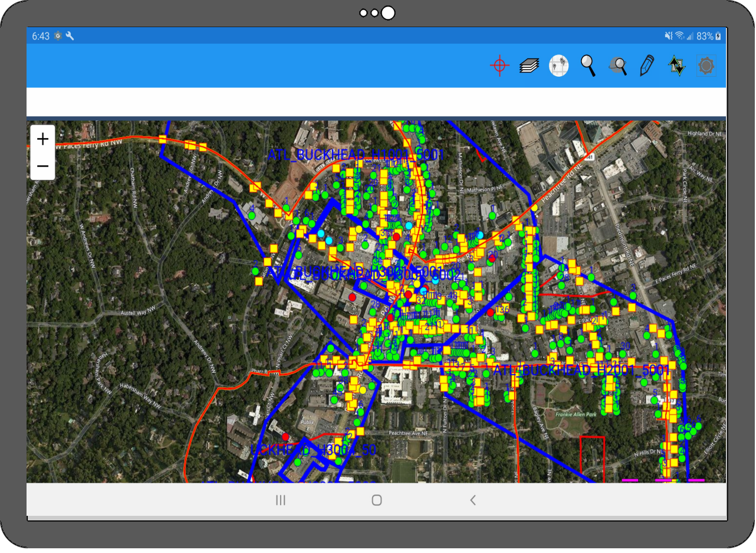Tap the Android back arrow
The height and width of the screenshot is (553, 756).
click(472, 500)
